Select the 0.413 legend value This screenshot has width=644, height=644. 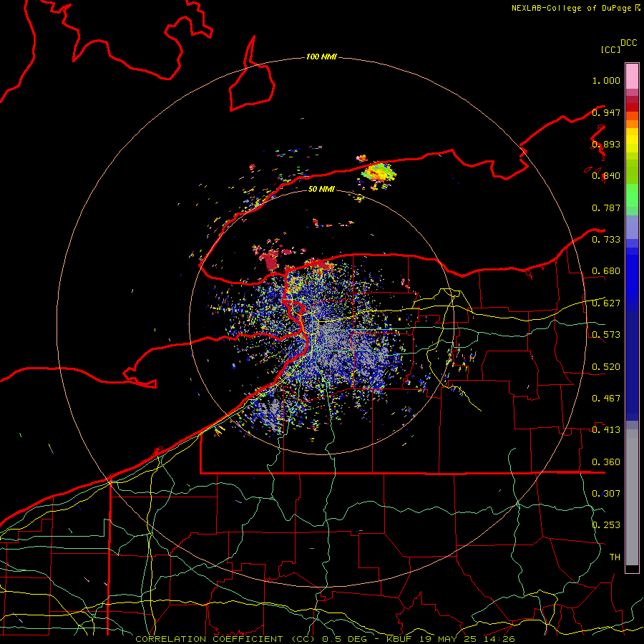(606, 430)
